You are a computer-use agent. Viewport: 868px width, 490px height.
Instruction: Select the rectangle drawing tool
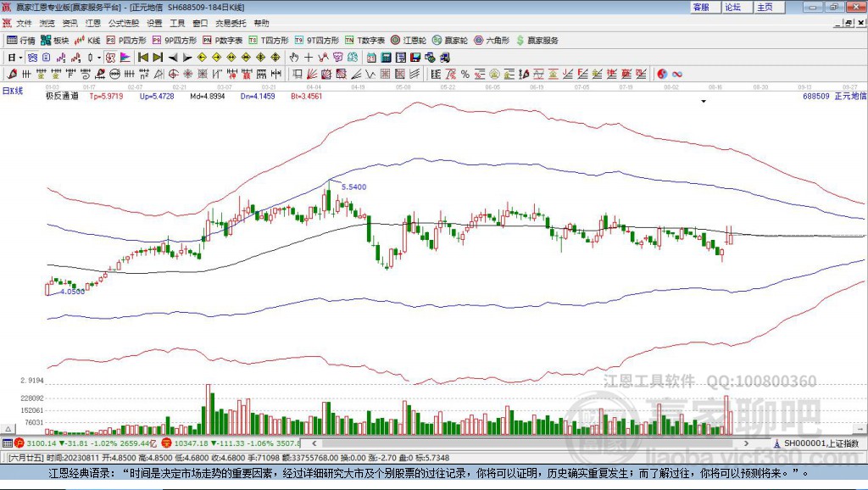[x=298, y=74]
